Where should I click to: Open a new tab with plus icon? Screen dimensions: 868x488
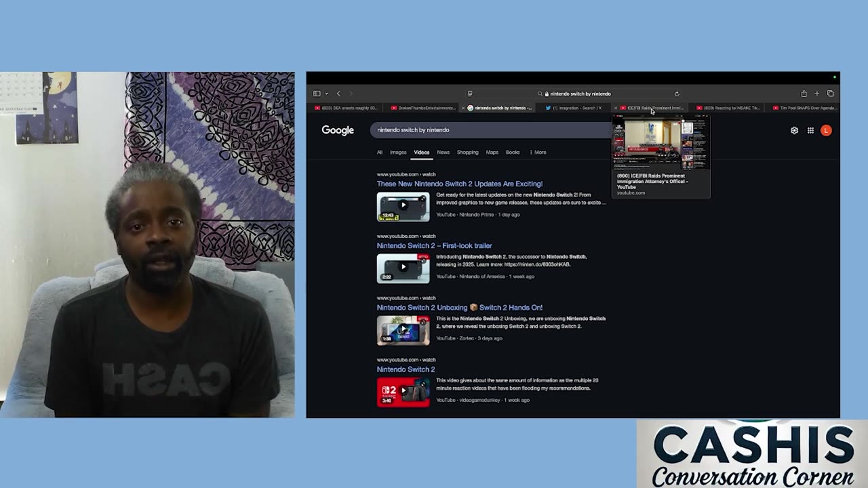[816, 94]
